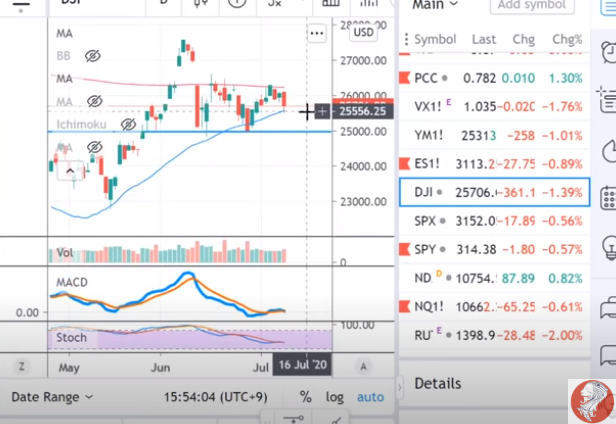This screenshot has height=424, width=616.
Task: Sort watchlist by Last column
Action: pyautogui.click(x=484, y=39)
